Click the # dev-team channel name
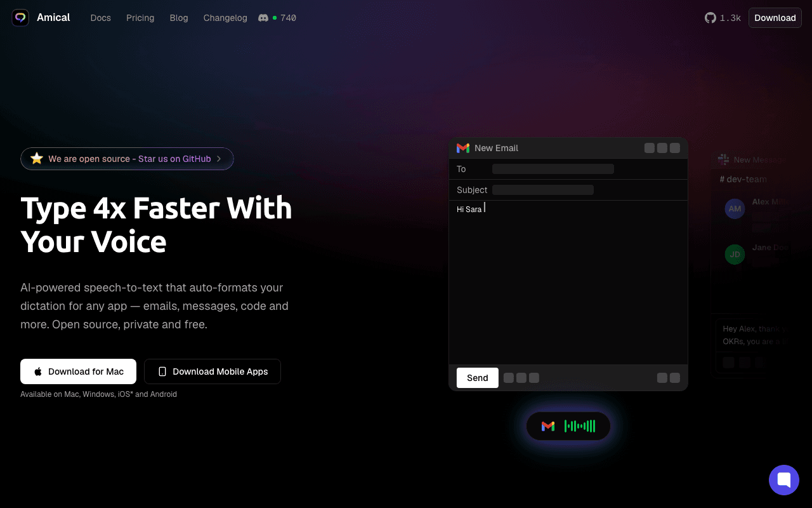The height and width of the screenshot is (508, 812). point(743,179)
